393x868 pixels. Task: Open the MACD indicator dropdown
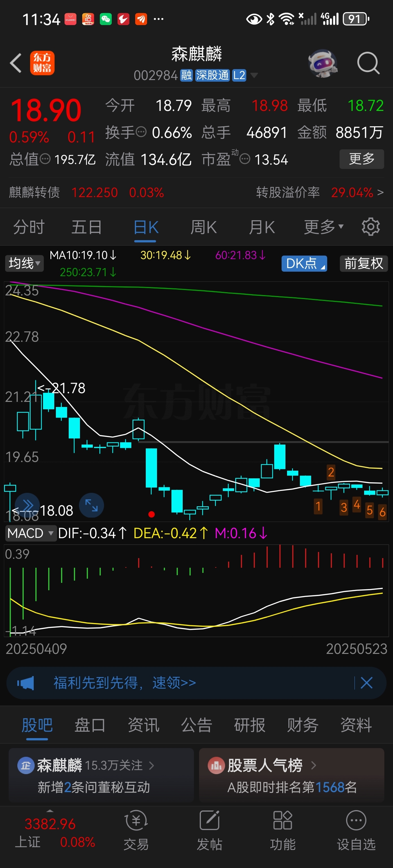coord(30,533)
